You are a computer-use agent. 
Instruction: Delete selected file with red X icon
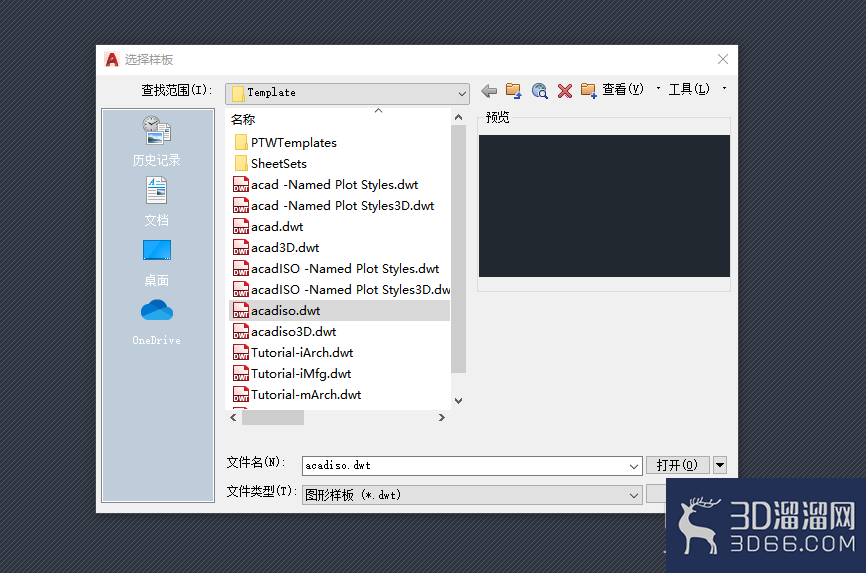564,91
